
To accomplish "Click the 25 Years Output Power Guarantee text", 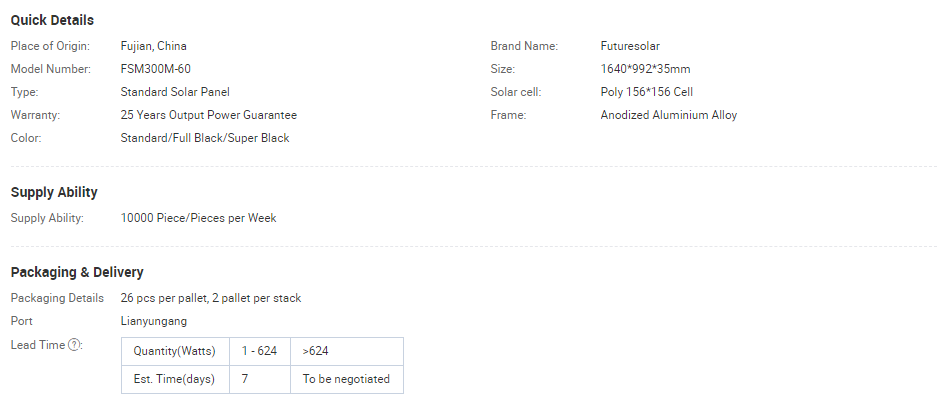I will point(208,115).
